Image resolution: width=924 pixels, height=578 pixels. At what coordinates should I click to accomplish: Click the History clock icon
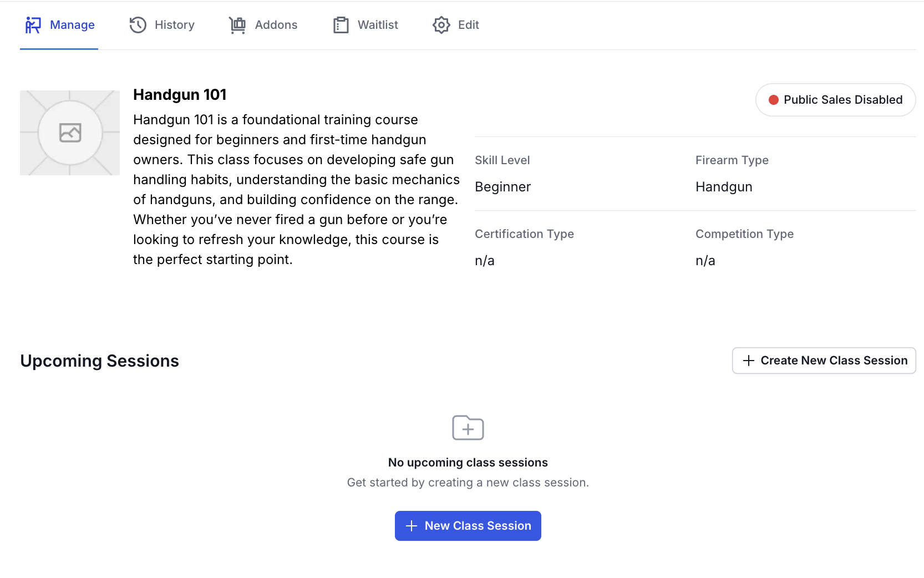[138, 25]
